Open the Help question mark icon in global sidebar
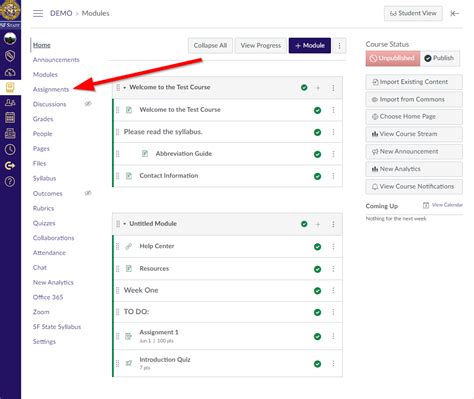 [x=10, y=181]
